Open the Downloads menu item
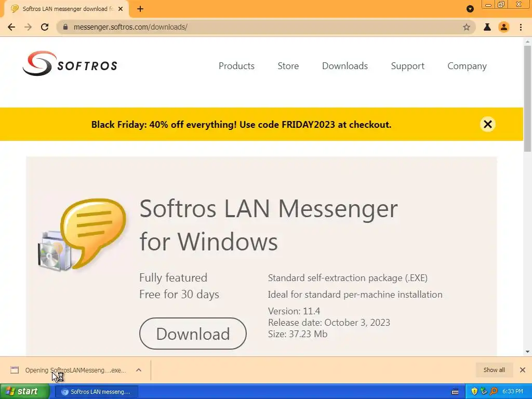The image size is (532, 399). click(x=345, y=66)
